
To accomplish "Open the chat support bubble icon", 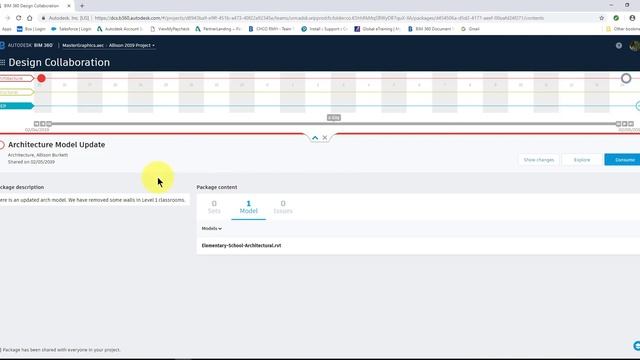I will tap(636, 346).
